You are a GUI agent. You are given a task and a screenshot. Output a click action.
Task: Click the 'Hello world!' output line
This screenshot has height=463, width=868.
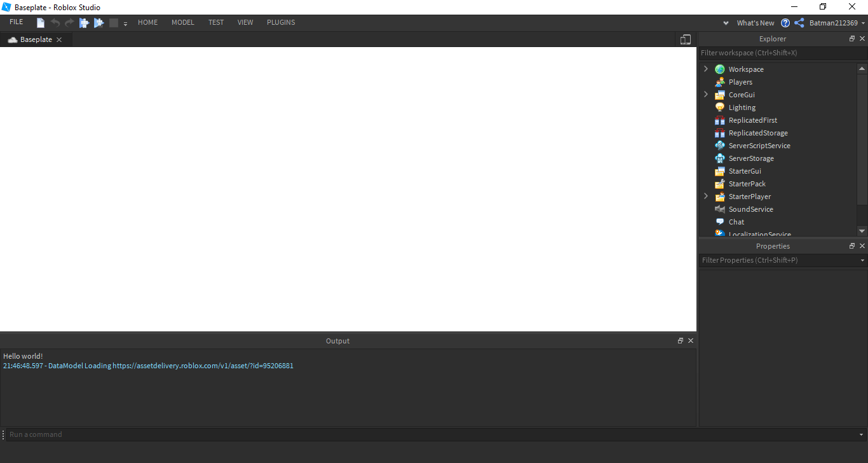(x=23, y=356)
